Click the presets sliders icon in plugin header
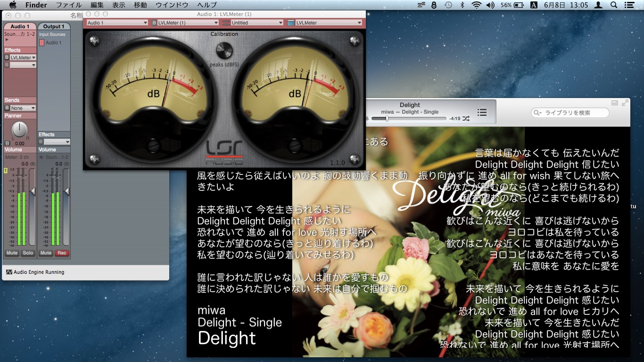 click(x=226, y=23)
